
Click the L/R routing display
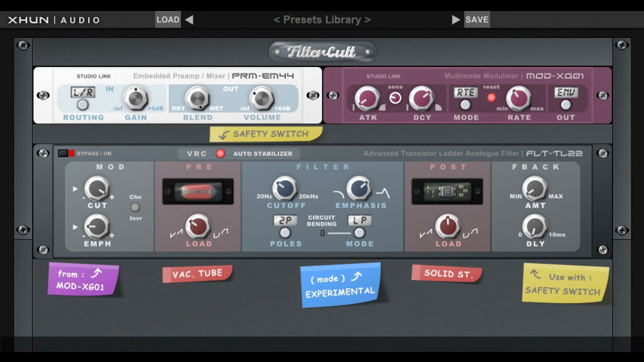tap(83, 93)
